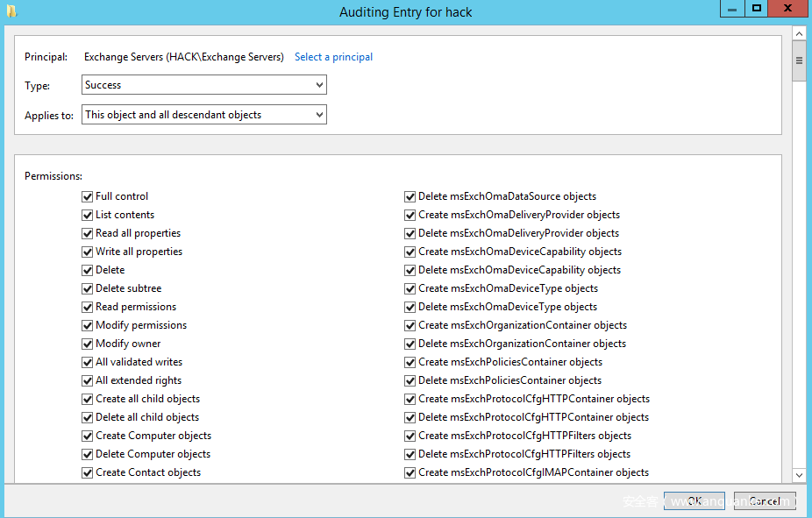Toggle the Modify owner checkbox
812x518 pixels.
(x=88, y=344)
